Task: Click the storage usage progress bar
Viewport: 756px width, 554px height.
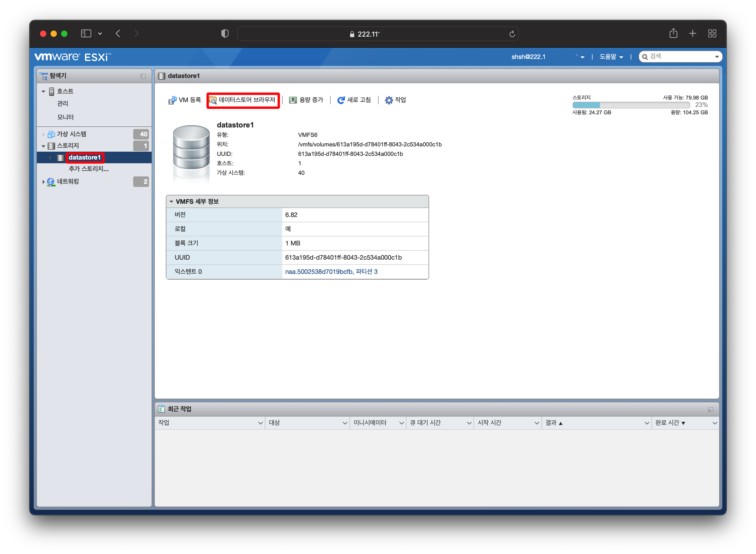Action: [631, 105]
